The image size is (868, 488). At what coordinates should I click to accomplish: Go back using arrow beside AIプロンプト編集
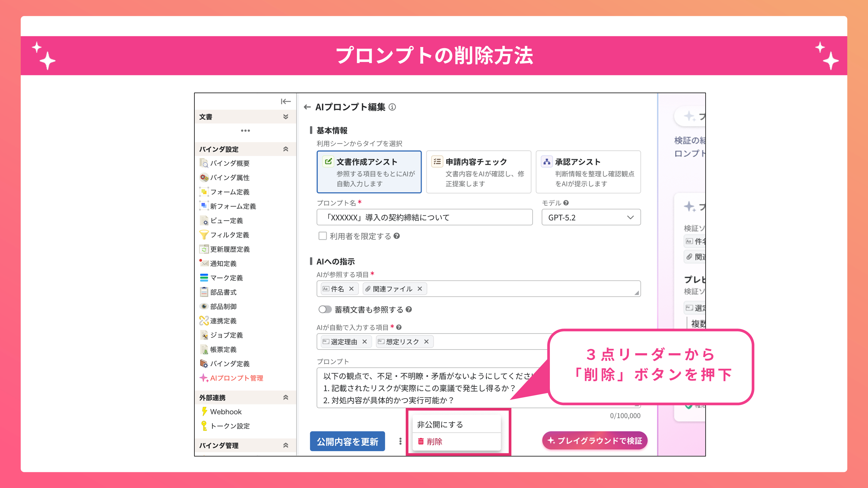coord(307,107)
